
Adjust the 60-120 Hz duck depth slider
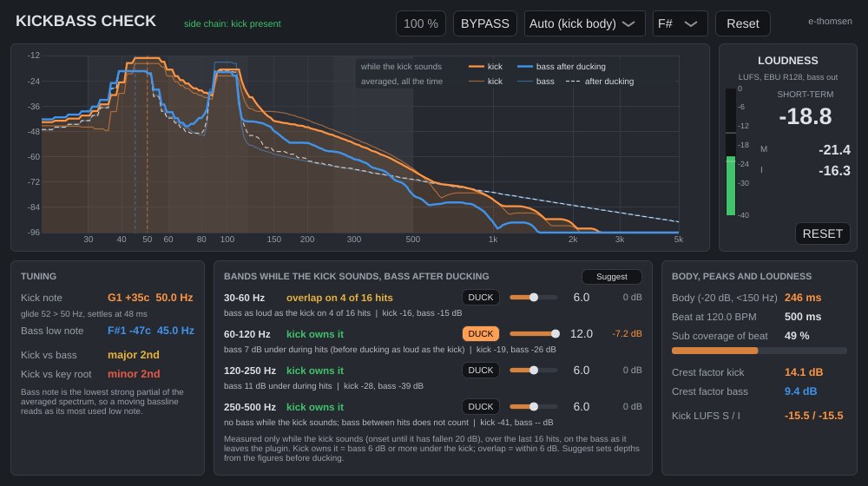tap(534, 334)
